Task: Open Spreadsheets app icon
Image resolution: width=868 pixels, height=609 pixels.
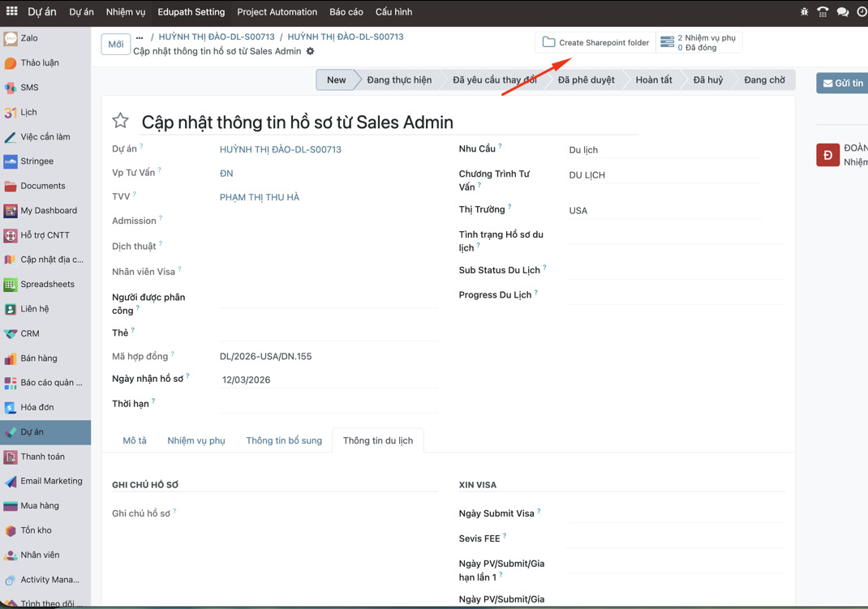Action: pos(11,285)
